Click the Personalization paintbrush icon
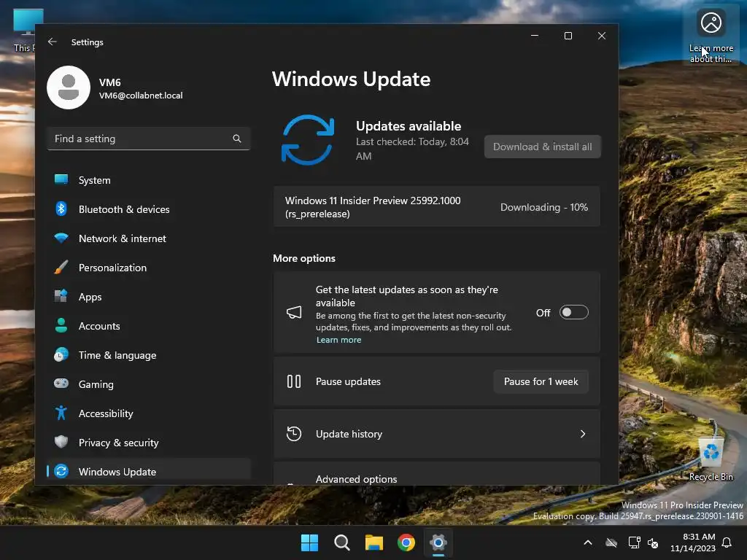 61,267
